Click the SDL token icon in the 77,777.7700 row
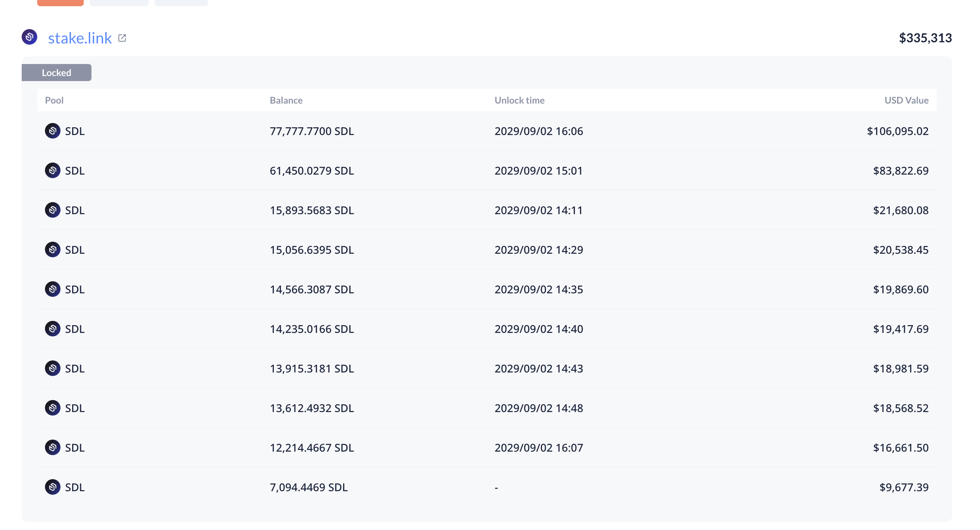This screenshot has width=980, height=530. coord(53,131)
